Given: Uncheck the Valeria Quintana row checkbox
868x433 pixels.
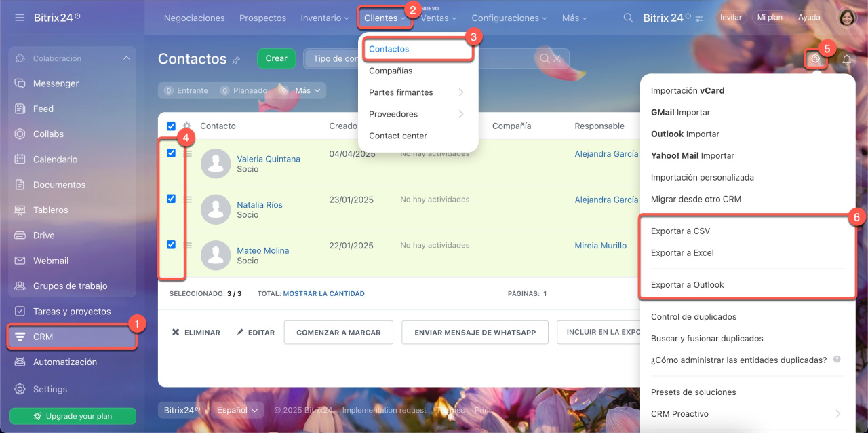Looking at the screenshot, I should 171,153.
